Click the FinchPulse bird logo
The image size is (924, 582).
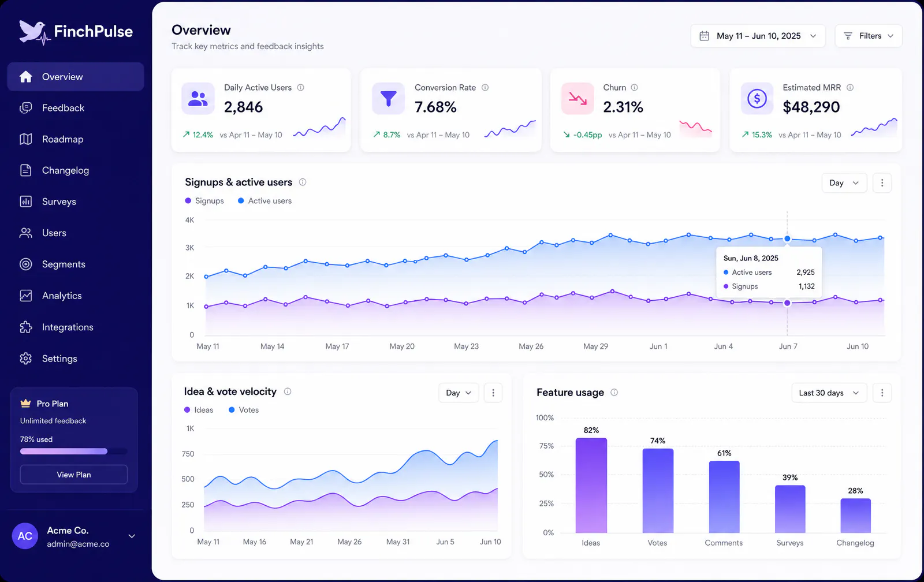(x=34, y=32)
